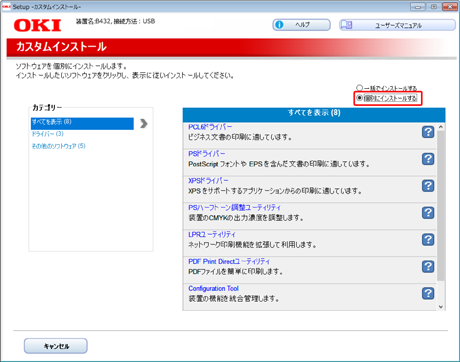The height and width of the screenshot is (362, 460).
Task: Click the text PDFファイルを簡単に印刷します。
Action: tap(236, 272)
